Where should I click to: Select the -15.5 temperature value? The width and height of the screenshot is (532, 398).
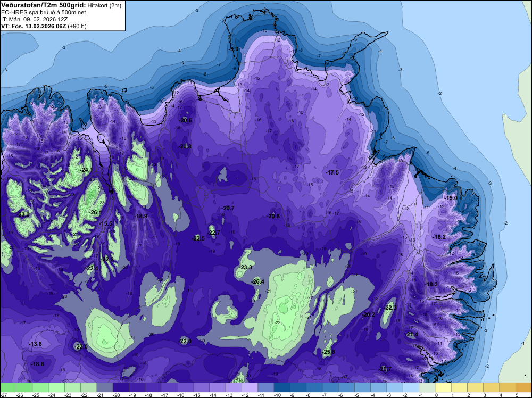(105, 223)
